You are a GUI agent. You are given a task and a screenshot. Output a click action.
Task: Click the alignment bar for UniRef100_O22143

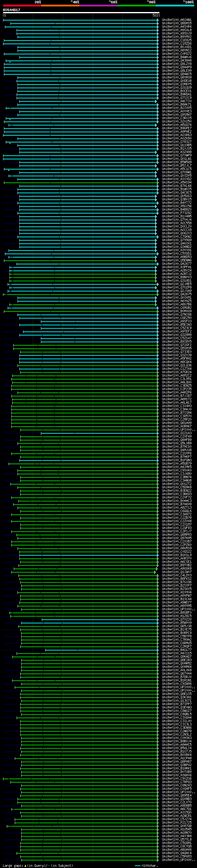[100, 433]
